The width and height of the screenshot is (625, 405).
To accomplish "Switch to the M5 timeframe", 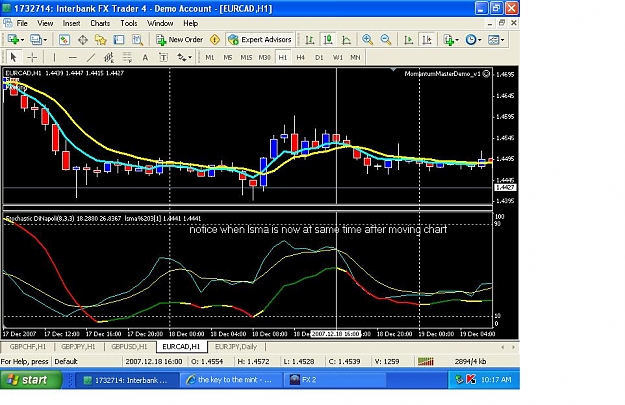I will (x=228, y=57).
